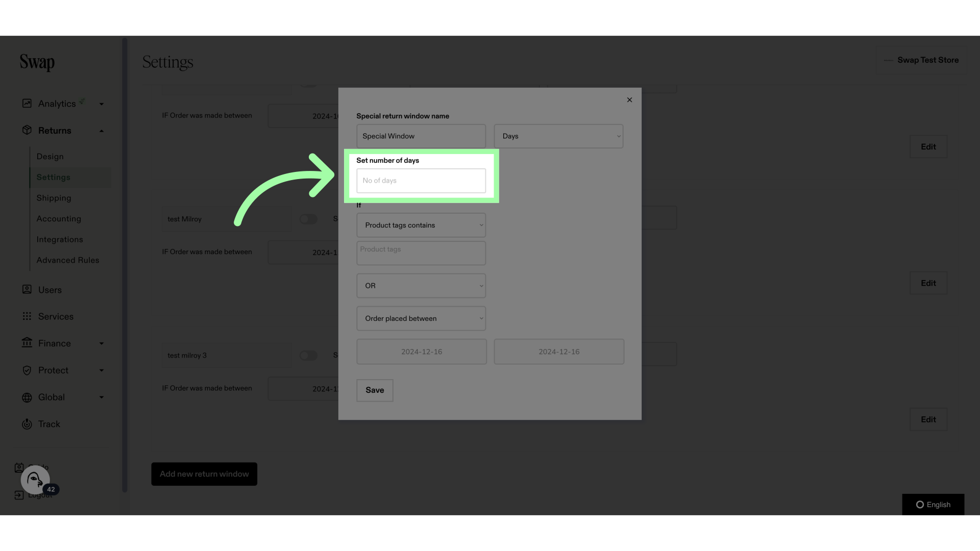Image resolution: width=980 pixels, height=551 pixels.
Task: Expand the Global menu arrow
Action: point(102,397)
